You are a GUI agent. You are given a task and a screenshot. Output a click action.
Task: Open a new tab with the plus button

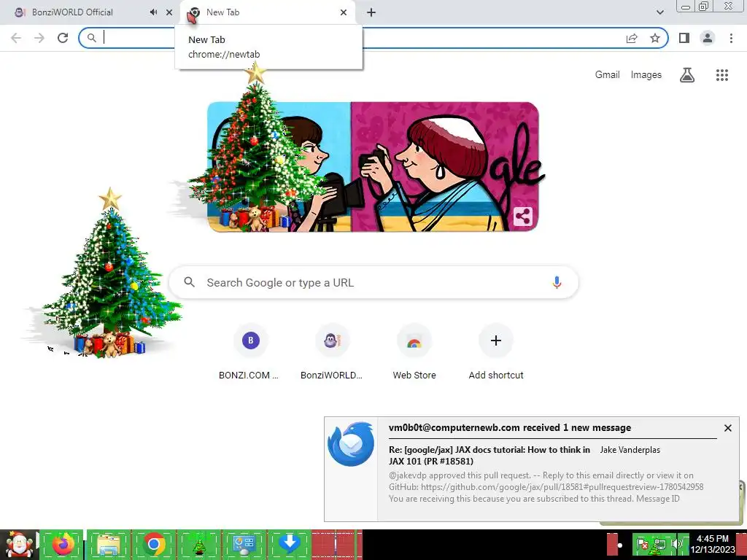tap(371, 12)
